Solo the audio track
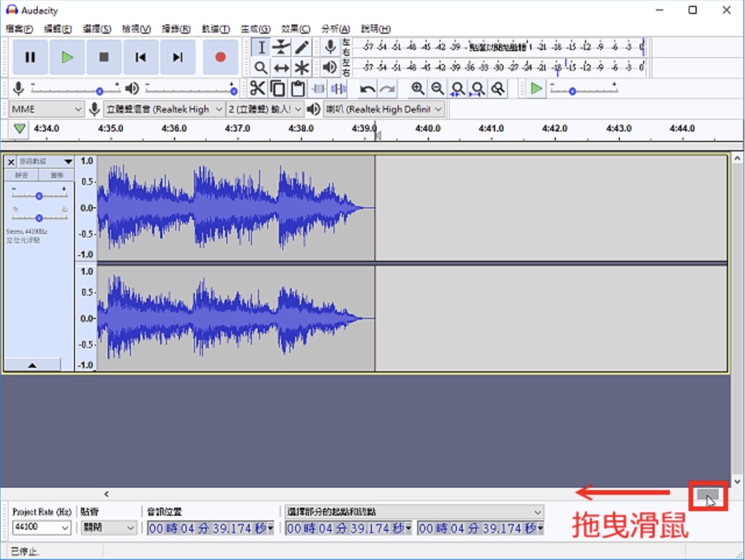The width and height of the screenshot is (745, 560). coord(56,175)
